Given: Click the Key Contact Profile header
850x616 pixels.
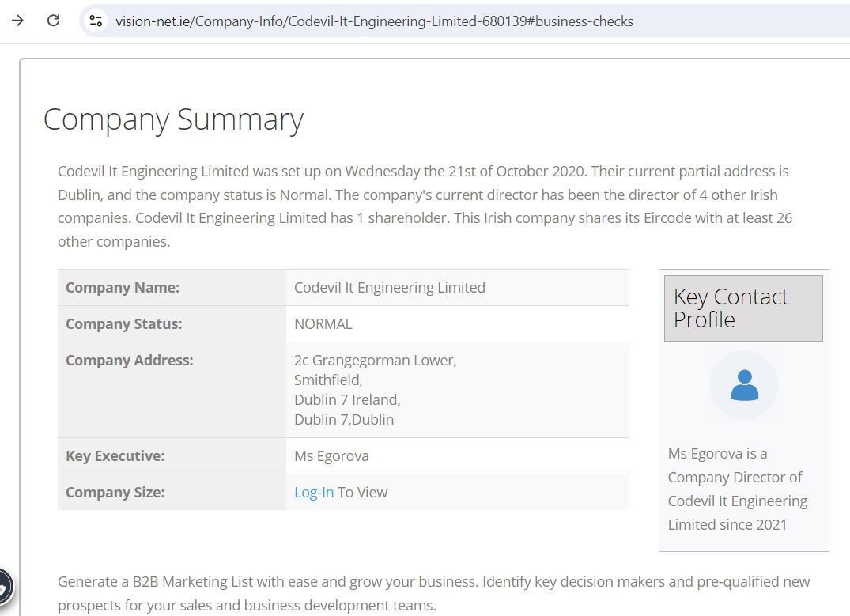Looking at the screenshot, I should (743, 308).
